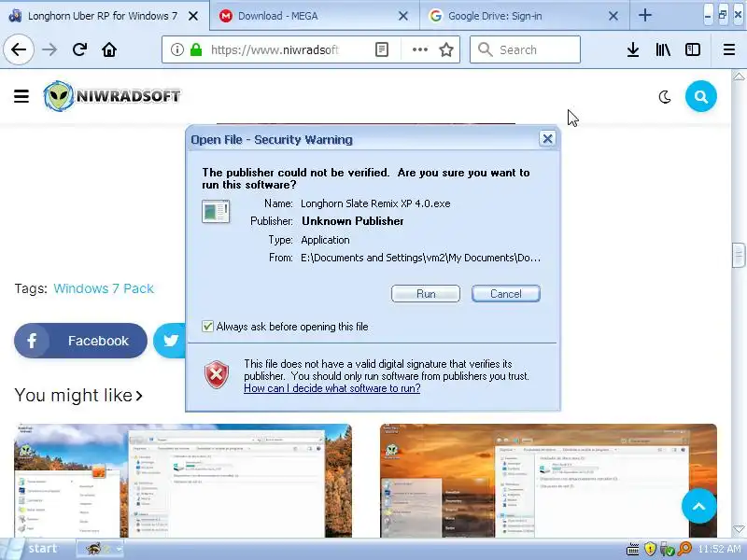The image size is (747, 560).
Task: Close the Google Drive Sign-in tab
Action: click(613, 16)
